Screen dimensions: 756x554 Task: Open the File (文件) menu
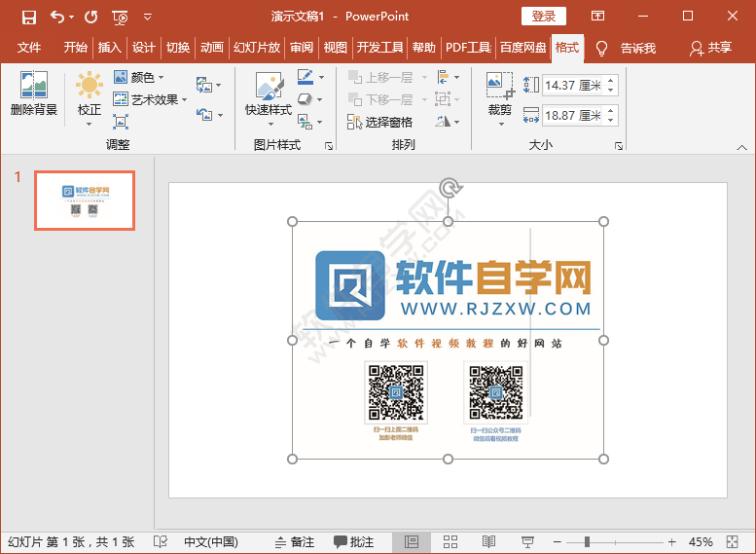coord(29,48)
